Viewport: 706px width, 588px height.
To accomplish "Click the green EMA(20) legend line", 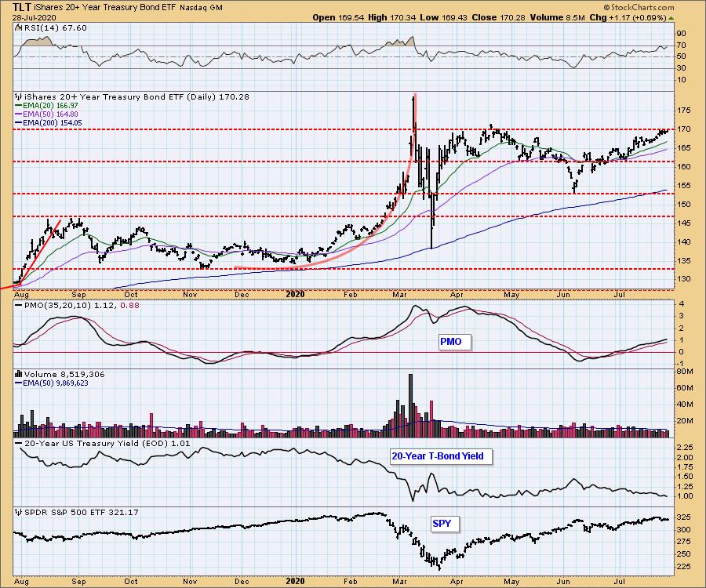I will pos(19,106).
